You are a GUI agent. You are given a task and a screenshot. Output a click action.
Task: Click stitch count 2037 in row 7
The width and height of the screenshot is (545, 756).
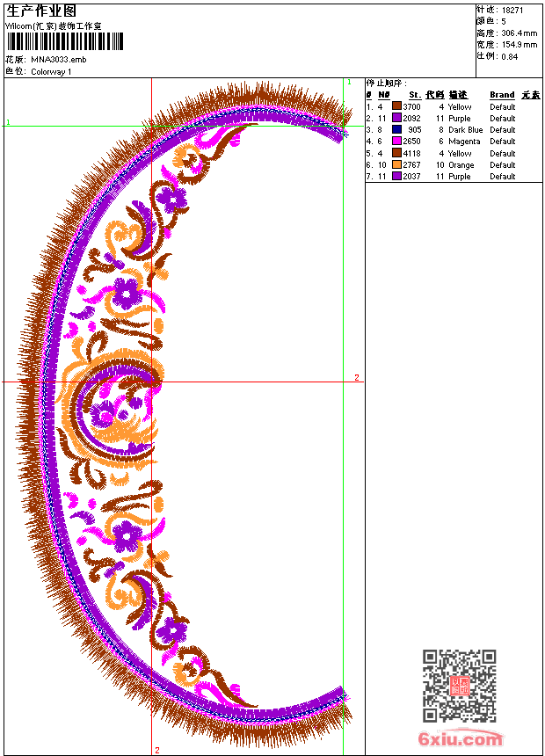click(412, 177)
